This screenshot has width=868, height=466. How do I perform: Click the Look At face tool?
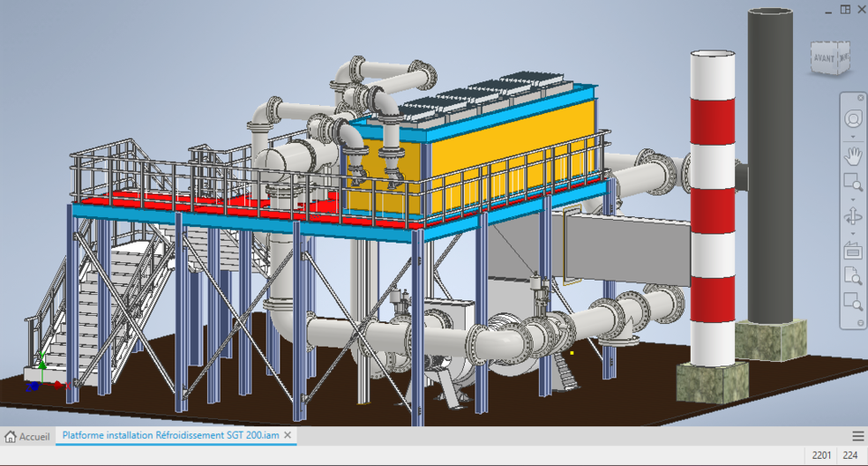click(853, 251)
